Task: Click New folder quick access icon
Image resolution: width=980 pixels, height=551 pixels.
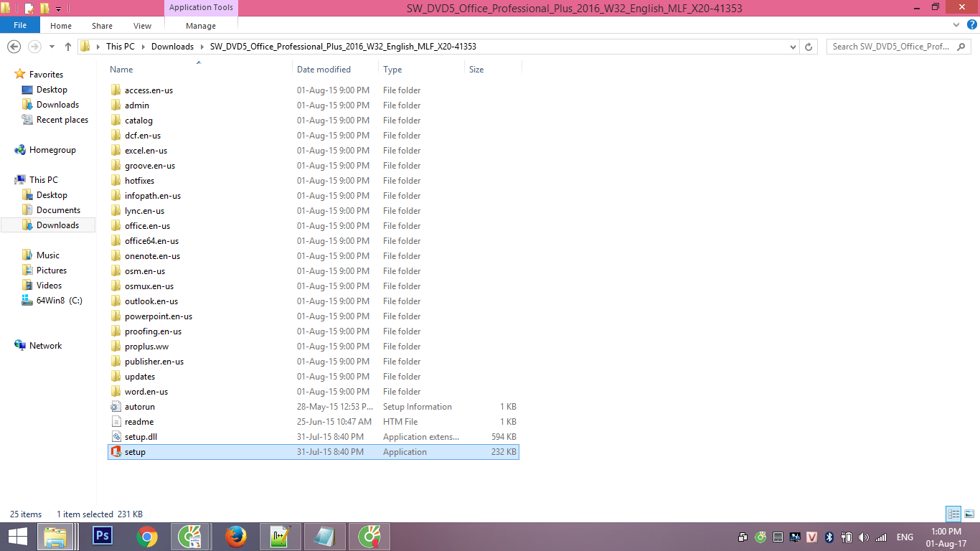Action: (x=44, y=9)
